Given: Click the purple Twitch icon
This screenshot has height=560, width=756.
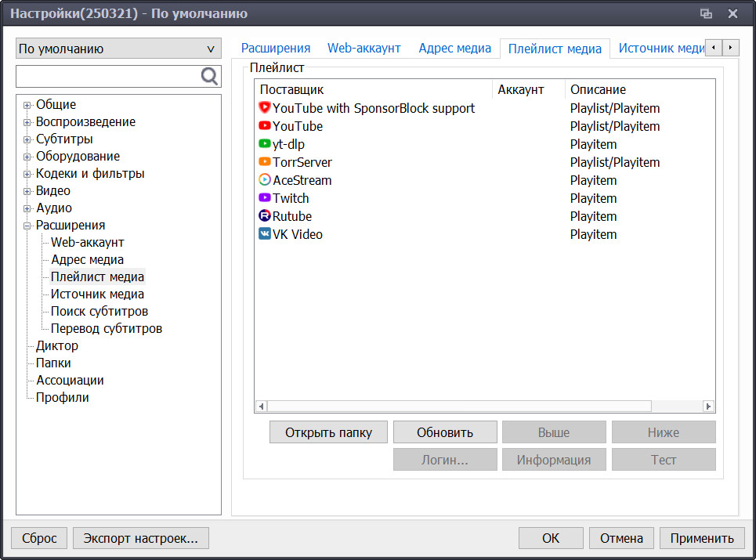Looking at the screenshot, I should [x=265, y=197].
